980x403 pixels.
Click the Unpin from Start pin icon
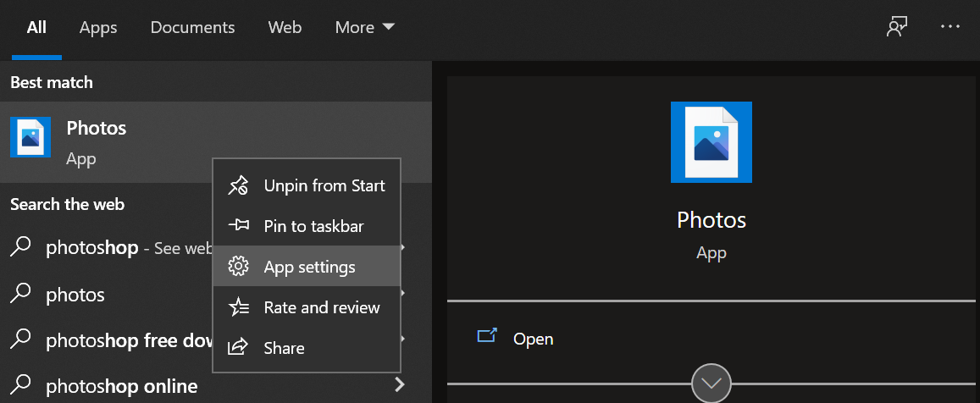(x=239, y=185)
